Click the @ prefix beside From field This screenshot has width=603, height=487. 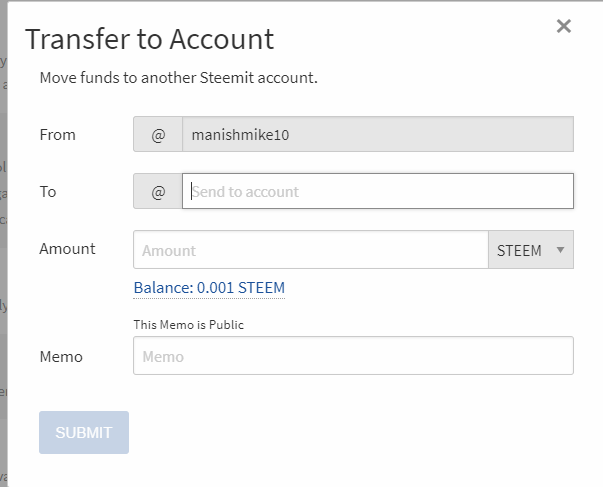[158, 134]
